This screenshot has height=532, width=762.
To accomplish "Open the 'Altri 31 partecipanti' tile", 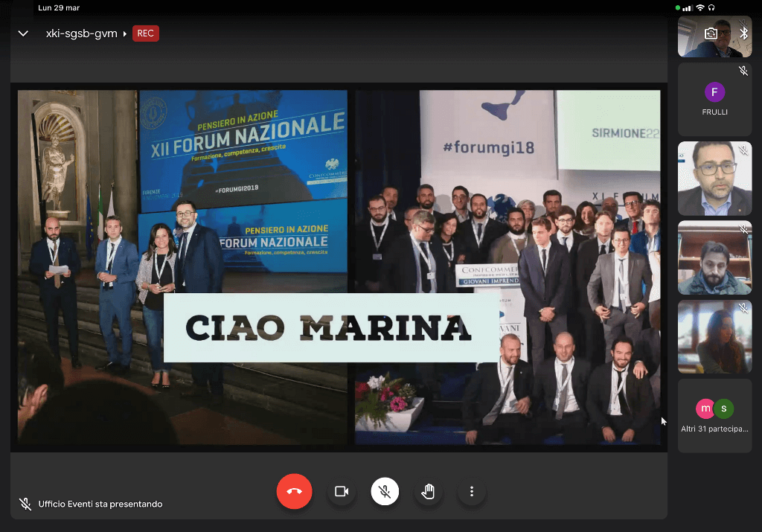I will 714,415.
